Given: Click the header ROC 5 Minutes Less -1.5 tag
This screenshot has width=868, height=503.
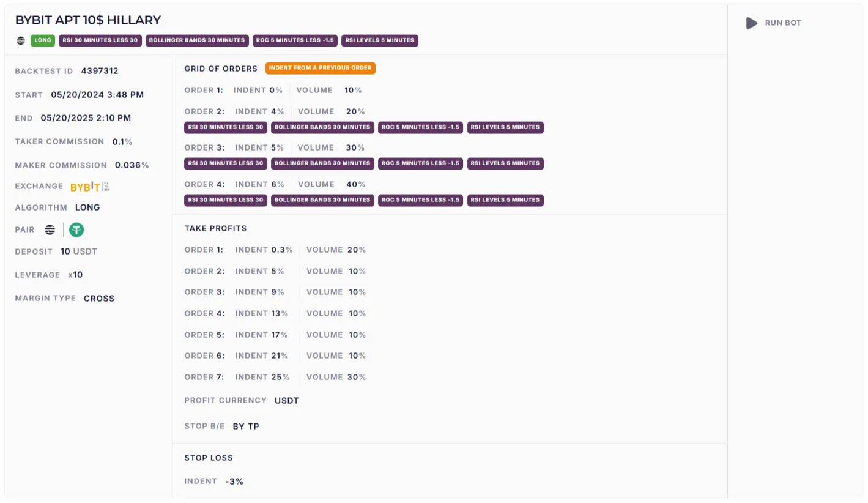Looking at the screenshot, I should [295, 40].
